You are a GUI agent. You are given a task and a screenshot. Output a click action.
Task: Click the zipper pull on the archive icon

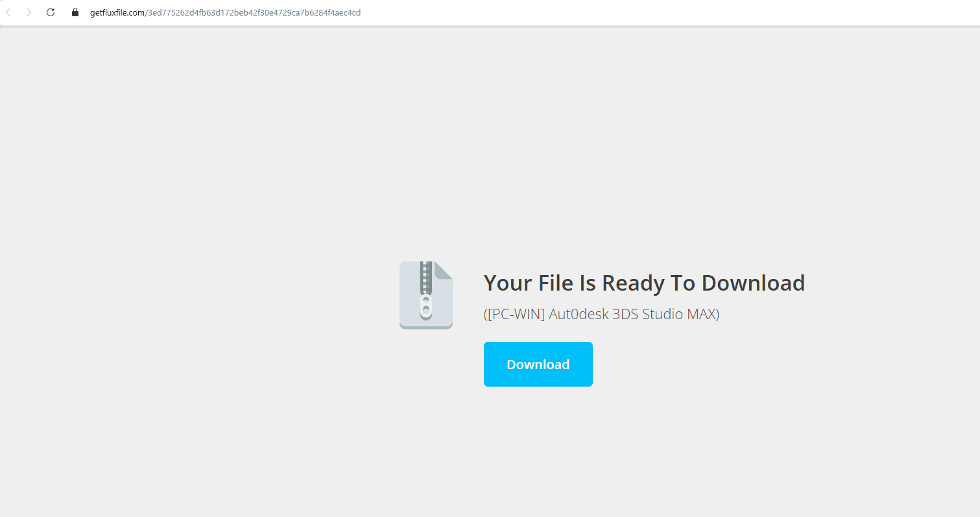click(x=425, y=306)
